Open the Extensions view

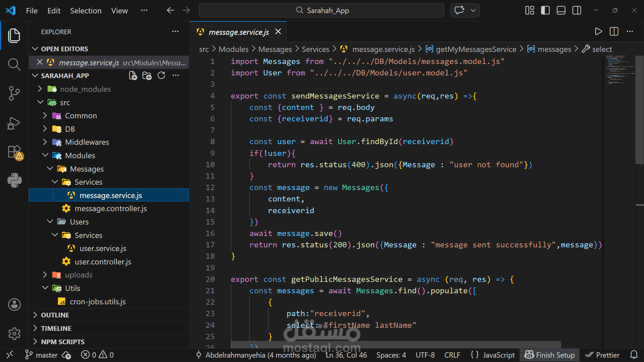[x=14, y=152]
